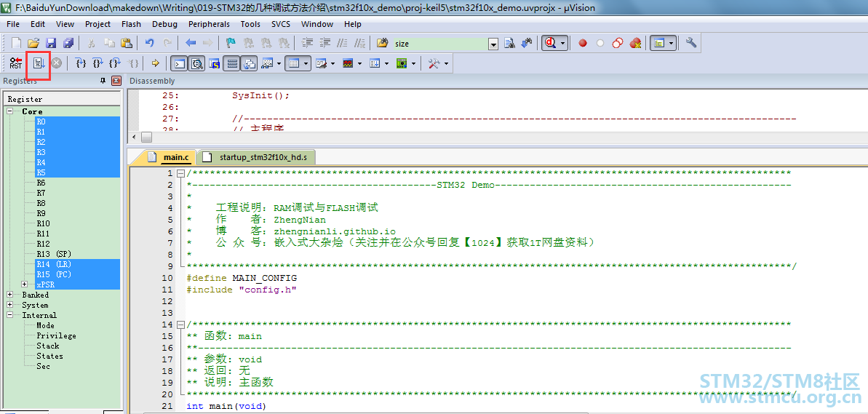The height and width of the screenshot is (414, 868).
Task: Click the Disassembly horizontal scrollbar thumb
Action: (x=146, y=137)
